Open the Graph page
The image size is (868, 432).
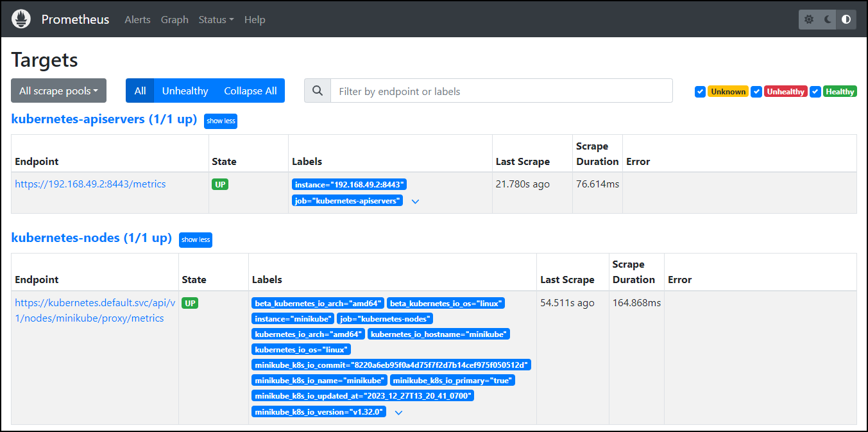click(x=174, y=20)
